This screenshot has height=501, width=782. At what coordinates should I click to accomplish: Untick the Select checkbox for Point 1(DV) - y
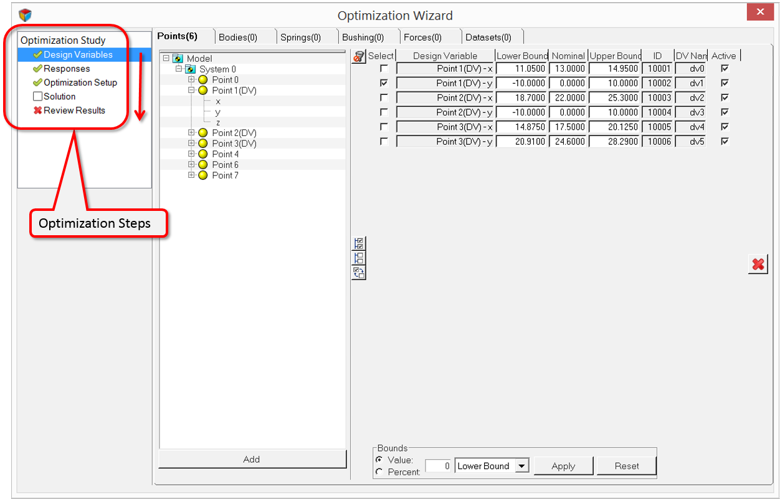click(x=384, y=83)
